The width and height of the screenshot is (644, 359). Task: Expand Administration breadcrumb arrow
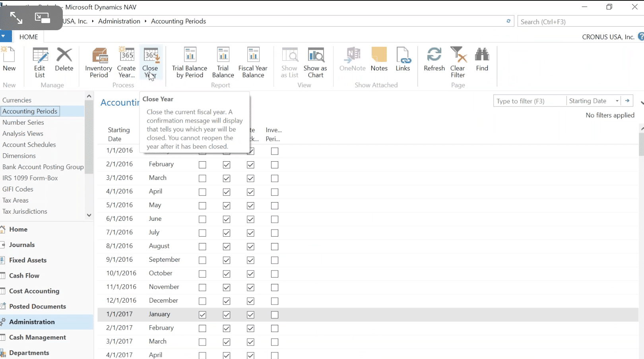point(145,21)
